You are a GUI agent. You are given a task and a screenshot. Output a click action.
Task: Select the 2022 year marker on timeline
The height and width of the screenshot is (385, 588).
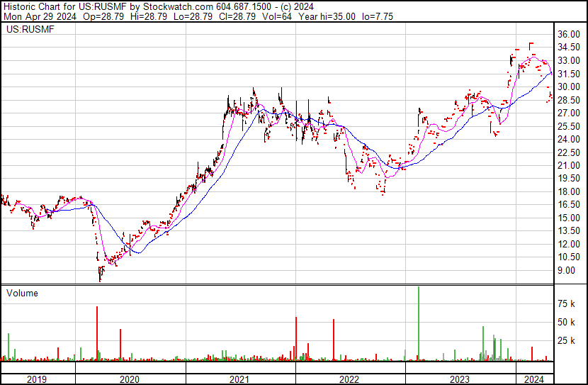pos(349,379)
